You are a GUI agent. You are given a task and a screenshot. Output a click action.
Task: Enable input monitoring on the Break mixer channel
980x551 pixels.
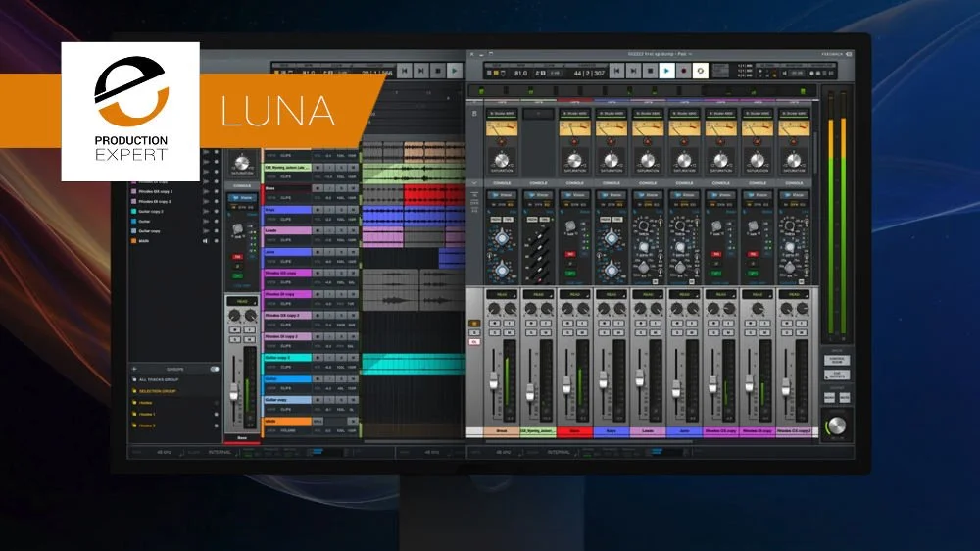[510, 324]
